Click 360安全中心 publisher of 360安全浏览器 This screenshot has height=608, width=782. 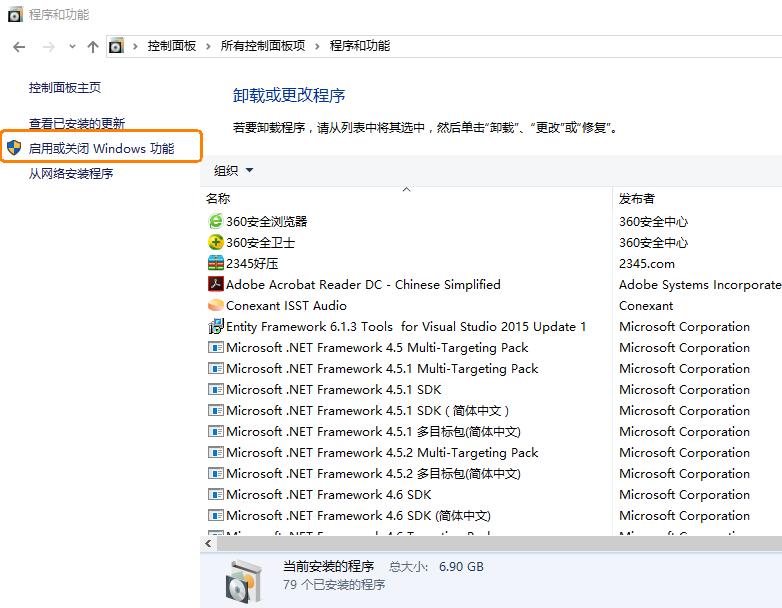pyautogui.click(x=653, y=221)
